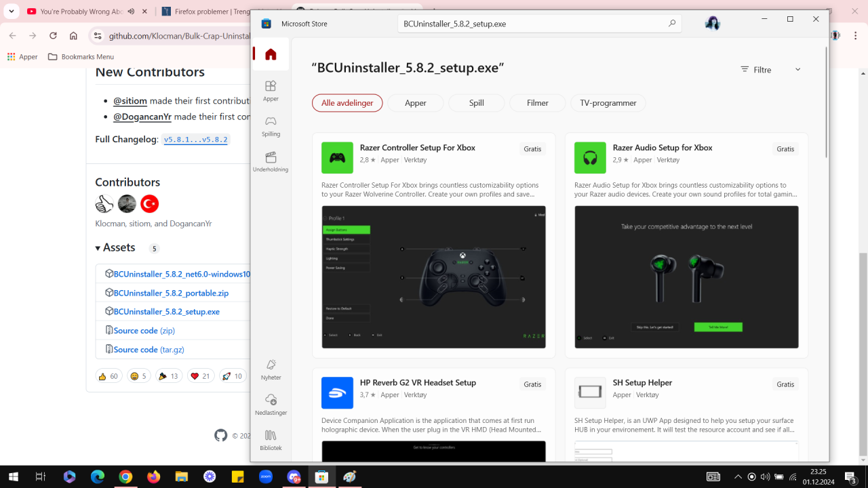This screenshot has width=868, height=488.
Task: Open Spilling section in Store sidebar
Action: pos(271,125)
